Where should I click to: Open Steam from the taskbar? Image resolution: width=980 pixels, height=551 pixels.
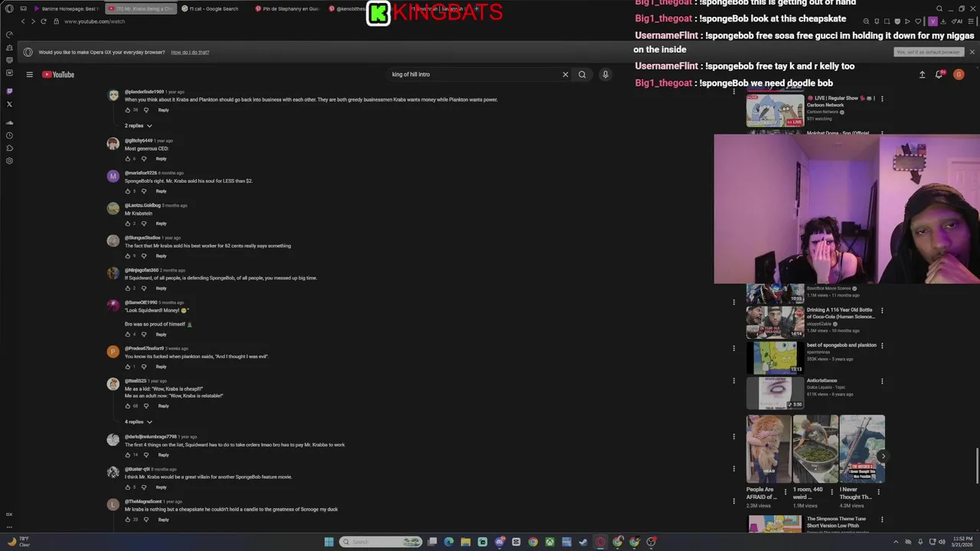pos(583,542)
